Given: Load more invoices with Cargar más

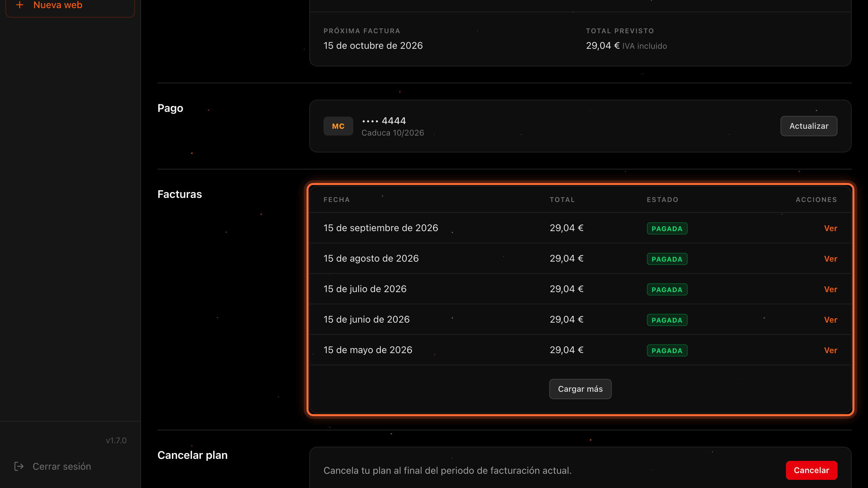Looking at the screenshot, I should point(580,389).
